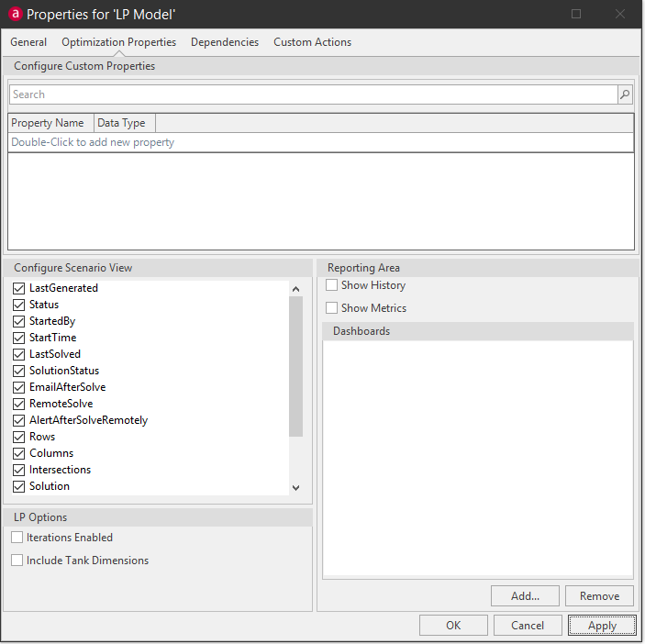Click the 'Double-Click to add new property' row
Screen dimensions: 645x644
pos(321,142)
